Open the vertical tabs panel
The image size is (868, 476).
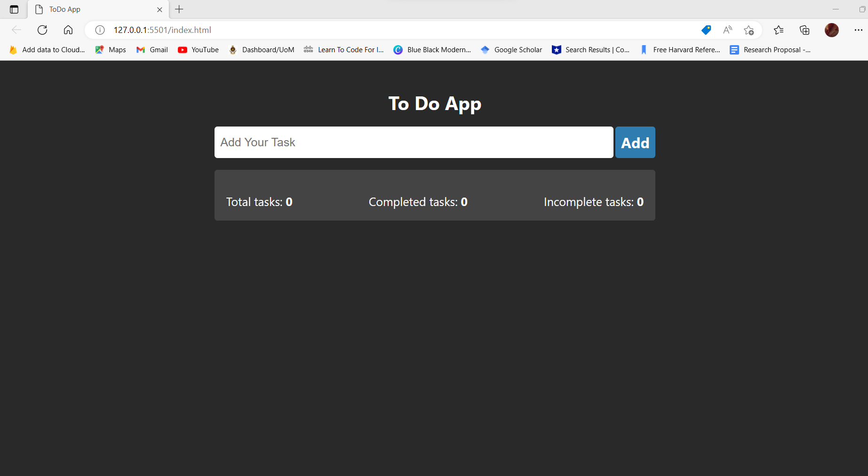[x=14, y=9]
